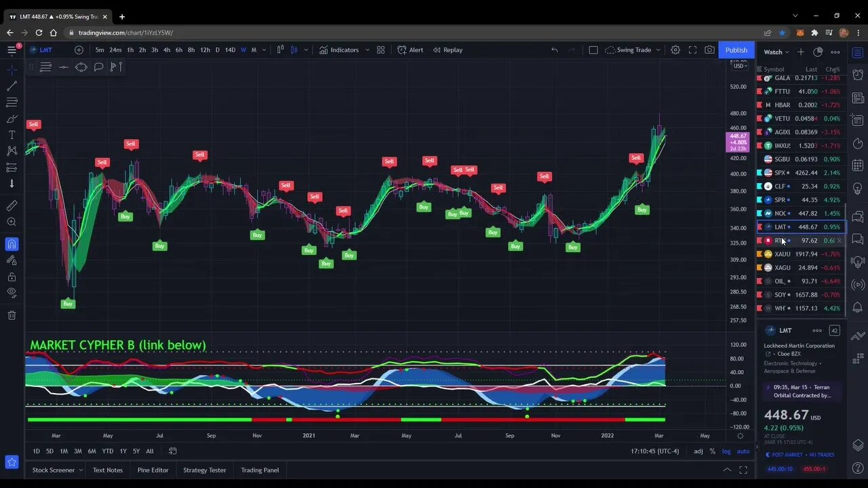The height and width of the screenshot is (488, 868).
Task: Open USD currency dropdown on price axis
Action: click(739, 66)
